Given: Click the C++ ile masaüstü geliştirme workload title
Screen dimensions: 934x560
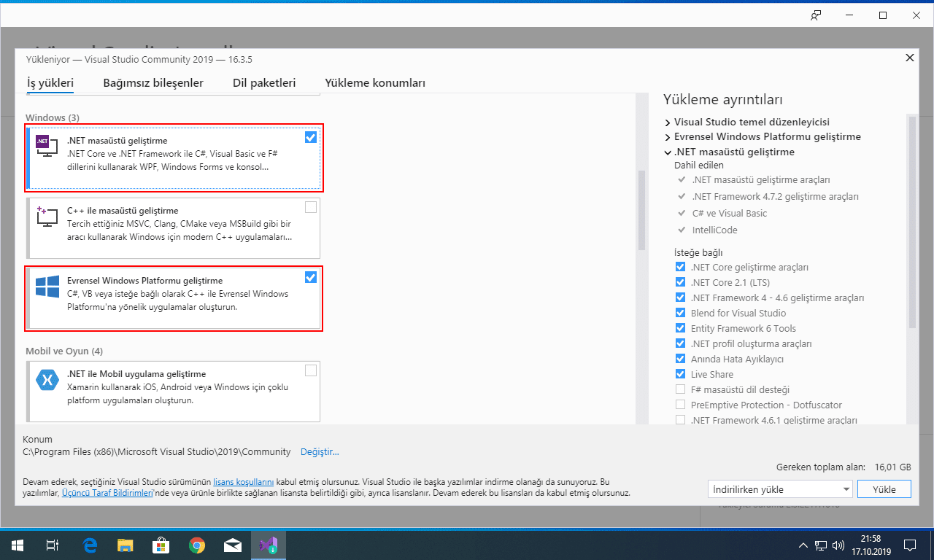Looking at the screenshot, I should pos(123,211).
